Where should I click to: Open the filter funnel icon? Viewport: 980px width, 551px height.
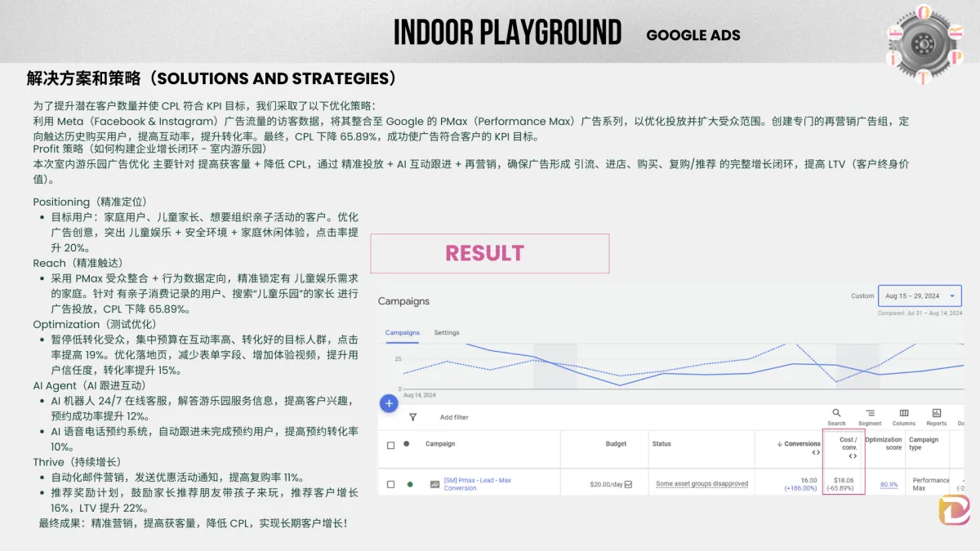[412, 416]
